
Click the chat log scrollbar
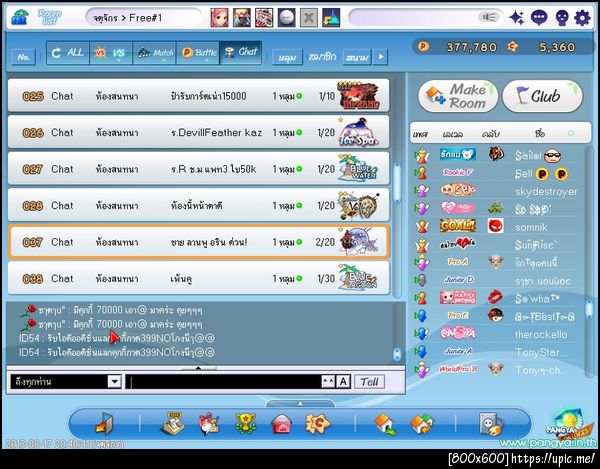397,355
